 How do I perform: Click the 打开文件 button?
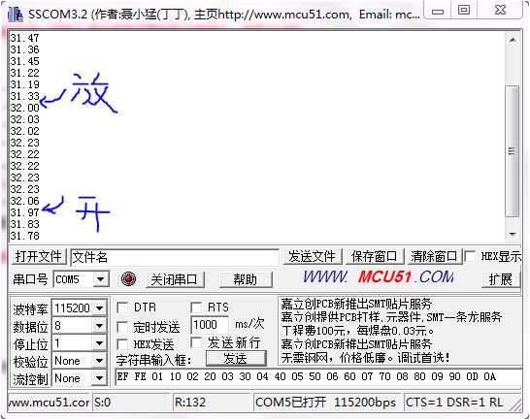[38, 256]
